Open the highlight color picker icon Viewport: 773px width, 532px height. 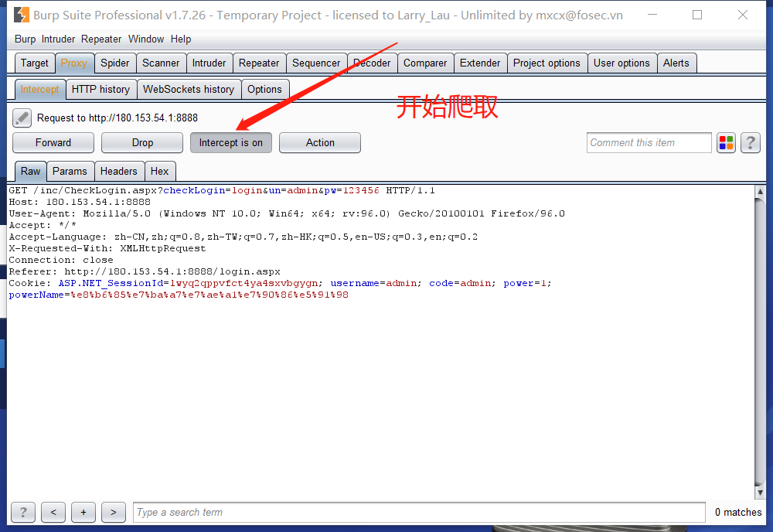(726, 143)
